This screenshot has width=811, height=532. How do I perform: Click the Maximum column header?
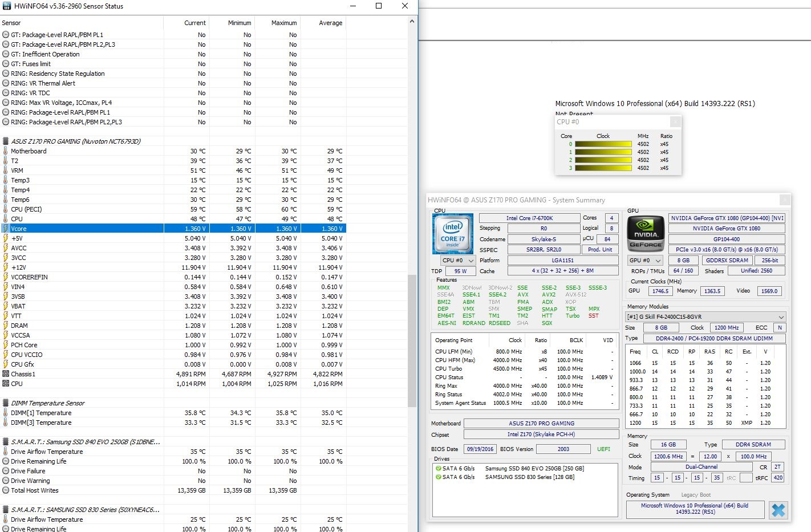[x=278, y=23]
